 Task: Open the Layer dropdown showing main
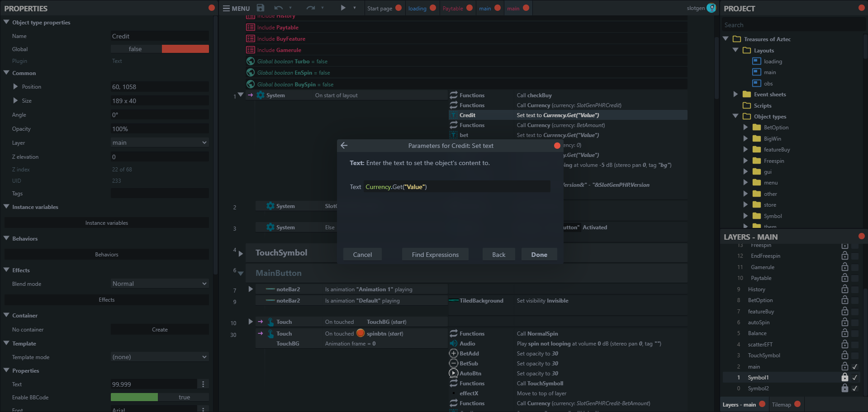pos(160,142)
